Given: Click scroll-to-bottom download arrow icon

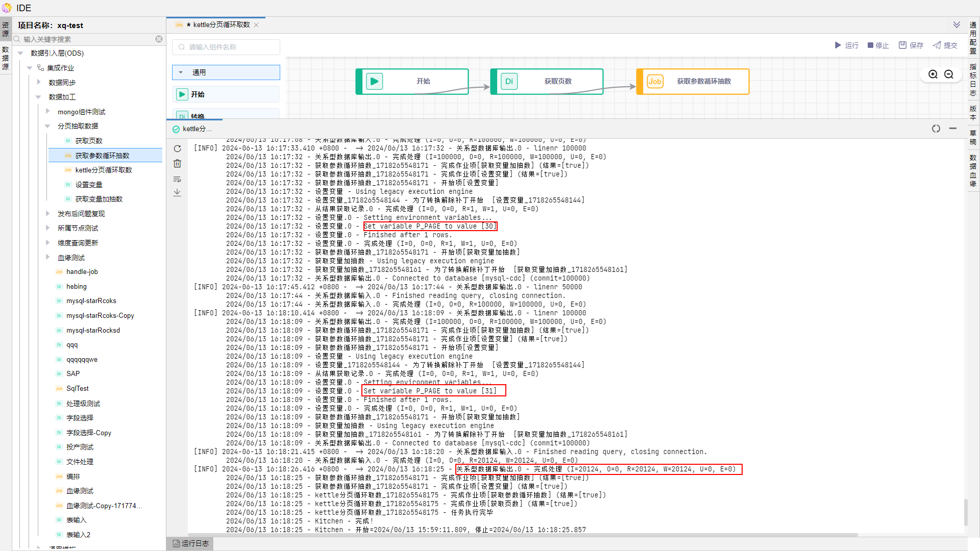Looking at the screenshot, I should click(x=177, y=193).
